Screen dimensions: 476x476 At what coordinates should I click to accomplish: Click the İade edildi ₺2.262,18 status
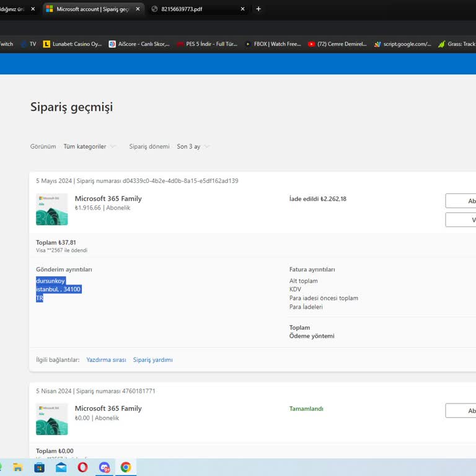pyautogui.click(x=318, y=199)
